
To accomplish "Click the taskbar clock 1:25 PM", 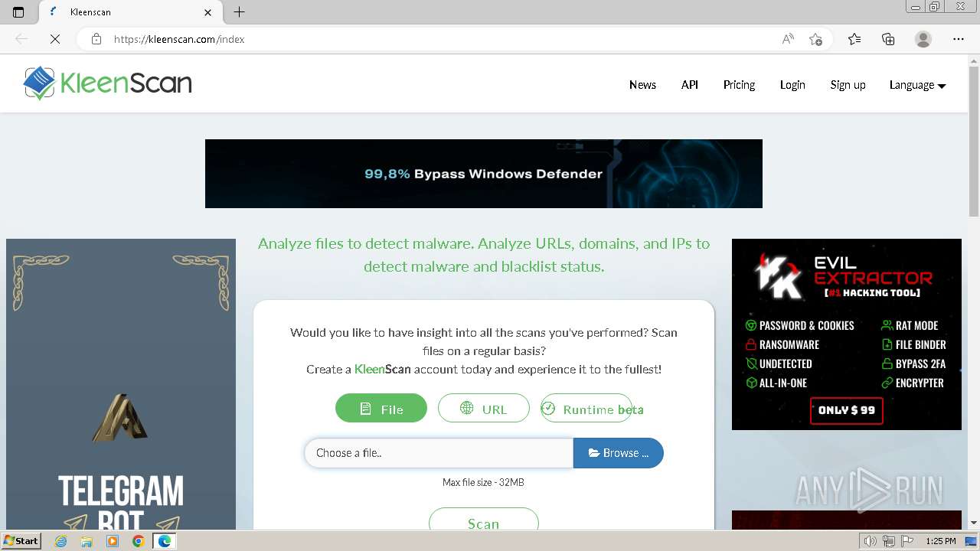I will [941, 541].
